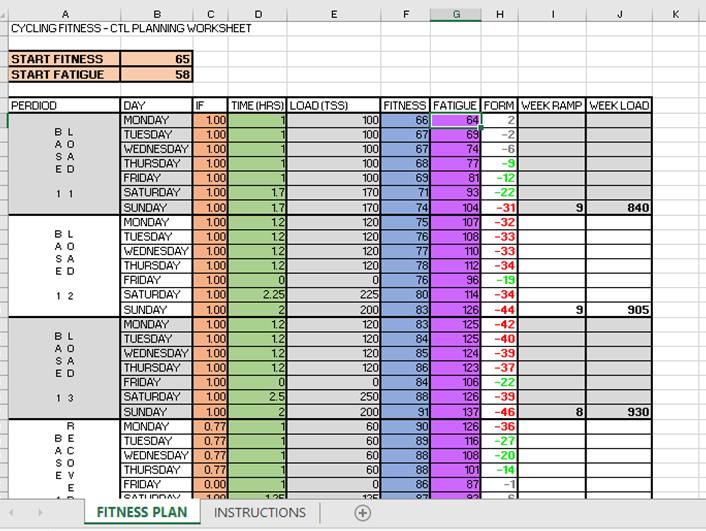706x531 pixels.
Task: Select column G header
Action: point(456,14)
